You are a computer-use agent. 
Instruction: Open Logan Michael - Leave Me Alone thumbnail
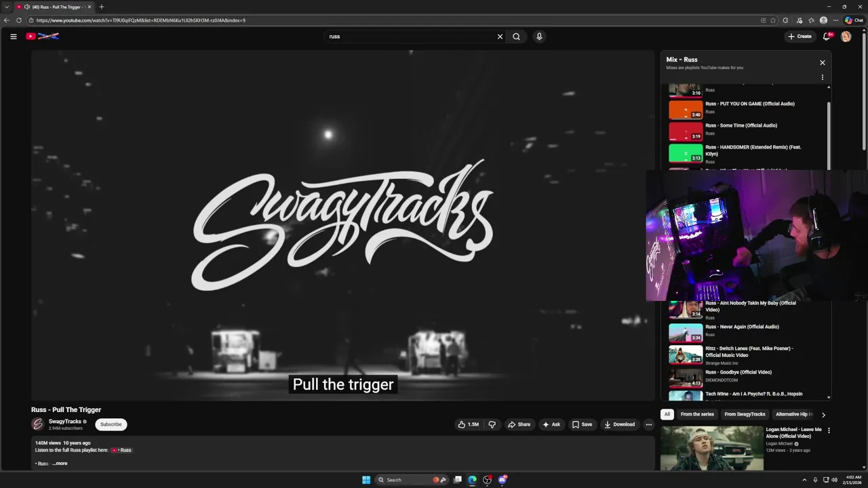pyautogui.click(x=712, y=448)
